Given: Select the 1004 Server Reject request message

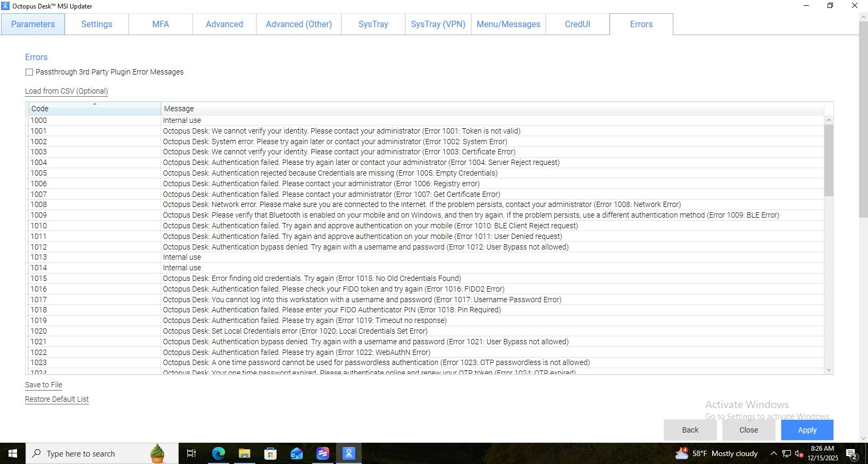Looking at the screenshot, I should (x=361, y=162).
